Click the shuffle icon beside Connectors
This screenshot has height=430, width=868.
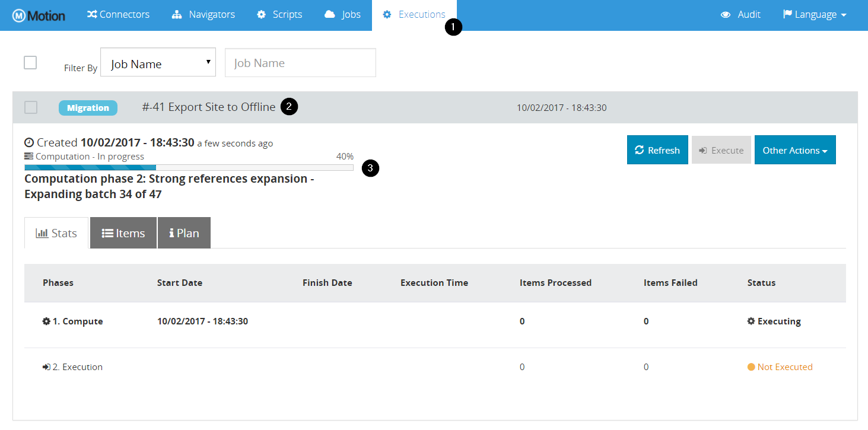(92, 14)
